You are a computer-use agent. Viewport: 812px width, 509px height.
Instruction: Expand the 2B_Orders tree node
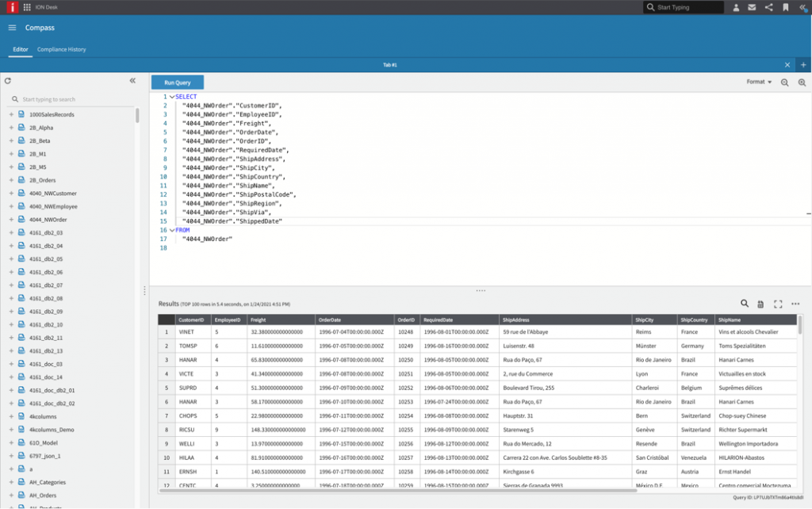tap(11, 180)
